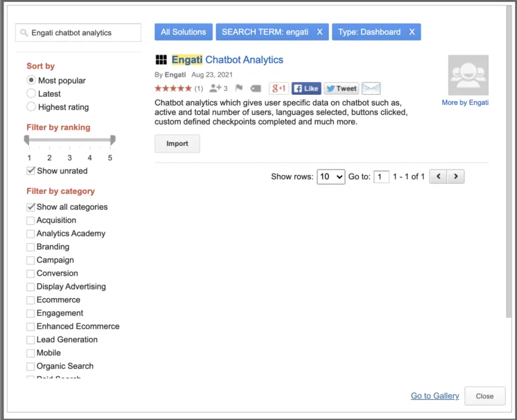Check the Acquisition category
The width and height of the screenshot is (517, 420).
click(x=30, y=220)
